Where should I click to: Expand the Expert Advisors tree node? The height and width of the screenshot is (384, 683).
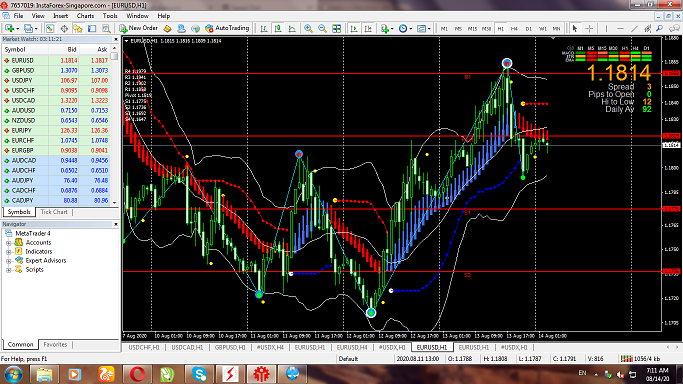[x=8, y=261]
